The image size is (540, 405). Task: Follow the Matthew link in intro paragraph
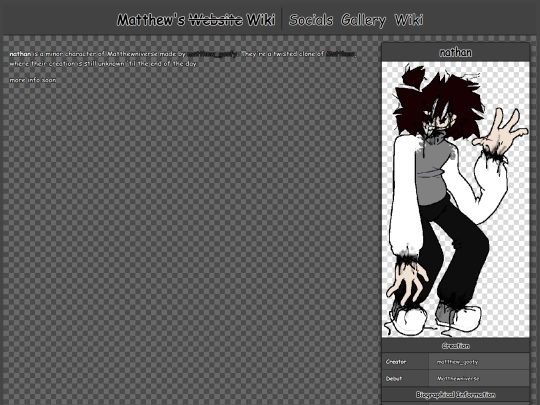click(x=341, y=54)
